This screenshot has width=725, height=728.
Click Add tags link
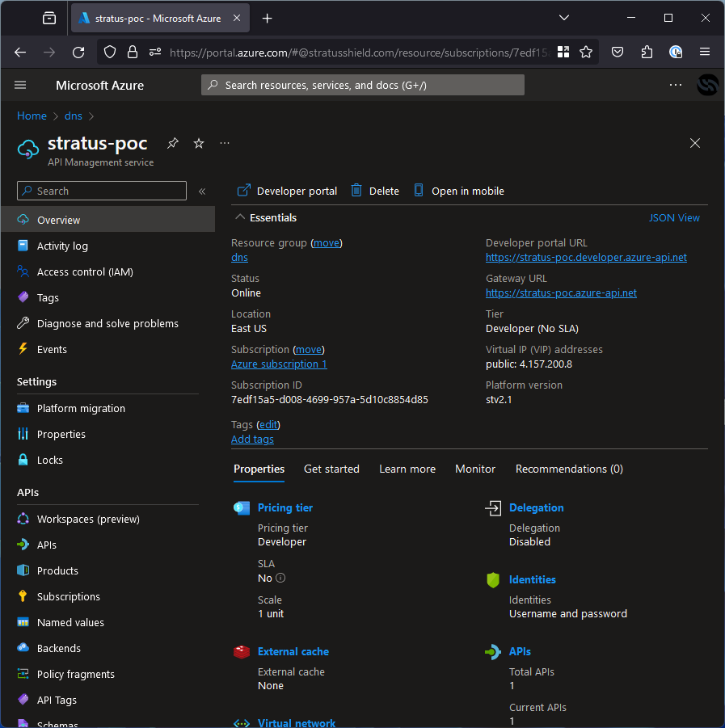[252, 440]
